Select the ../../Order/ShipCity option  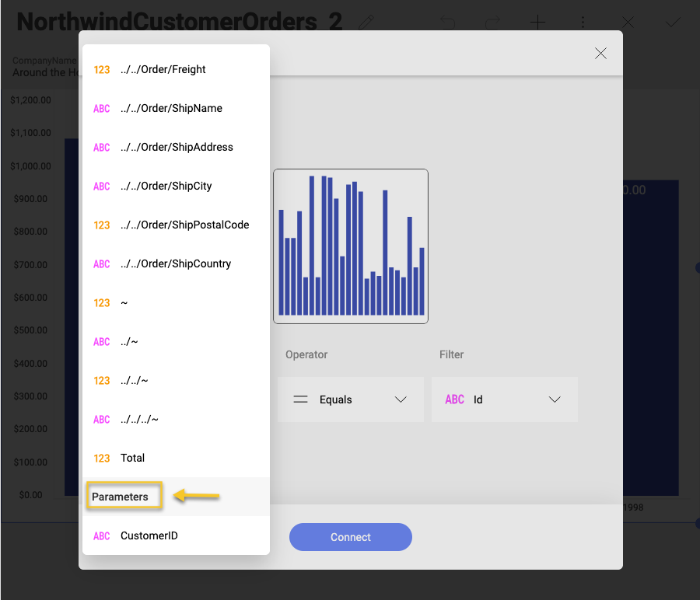coord(166,186)
